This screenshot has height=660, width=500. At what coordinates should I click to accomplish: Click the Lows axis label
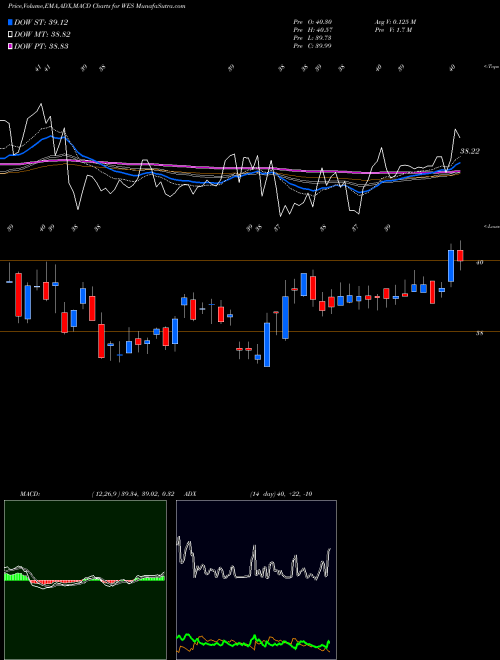[x=491, y=226]
